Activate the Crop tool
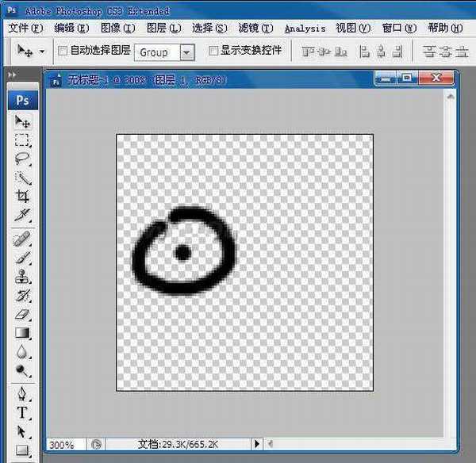 click(23, 196)
